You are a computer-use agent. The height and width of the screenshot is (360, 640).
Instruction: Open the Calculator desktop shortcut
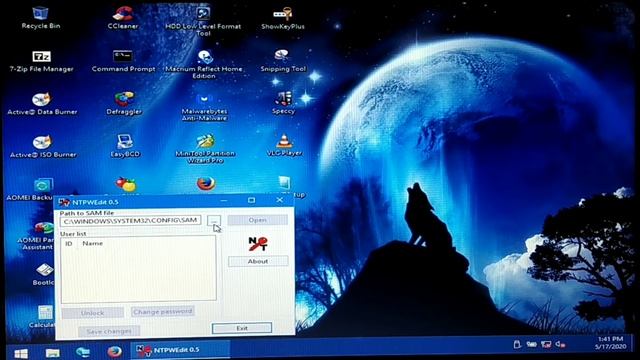(44, 312)
